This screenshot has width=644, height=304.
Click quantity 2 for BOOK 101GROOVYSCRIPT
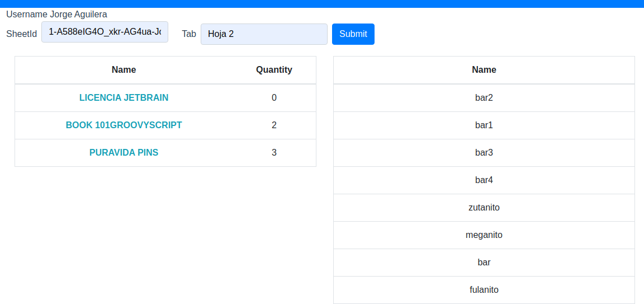[x=274, y=125]
